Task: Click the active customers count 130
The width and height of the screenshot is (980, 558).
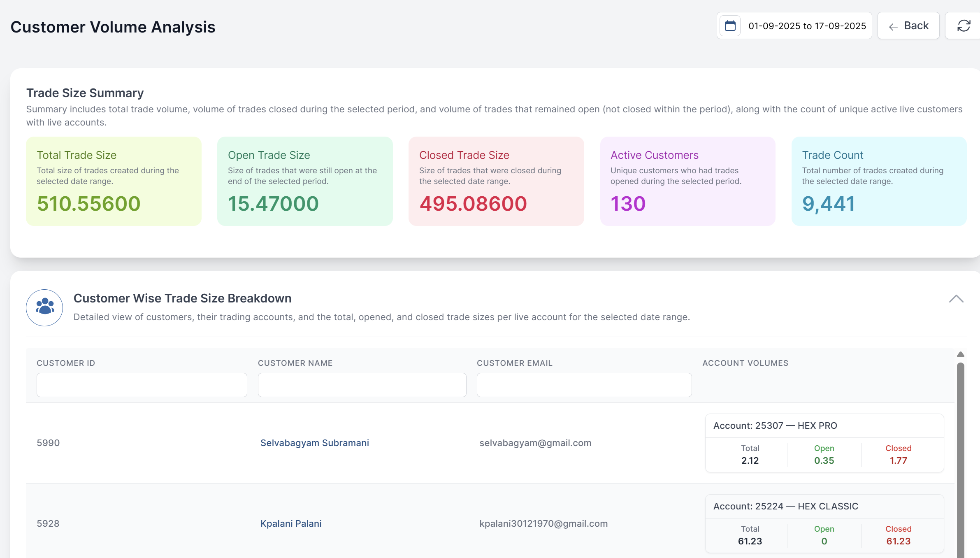Action: coord(628,204)
